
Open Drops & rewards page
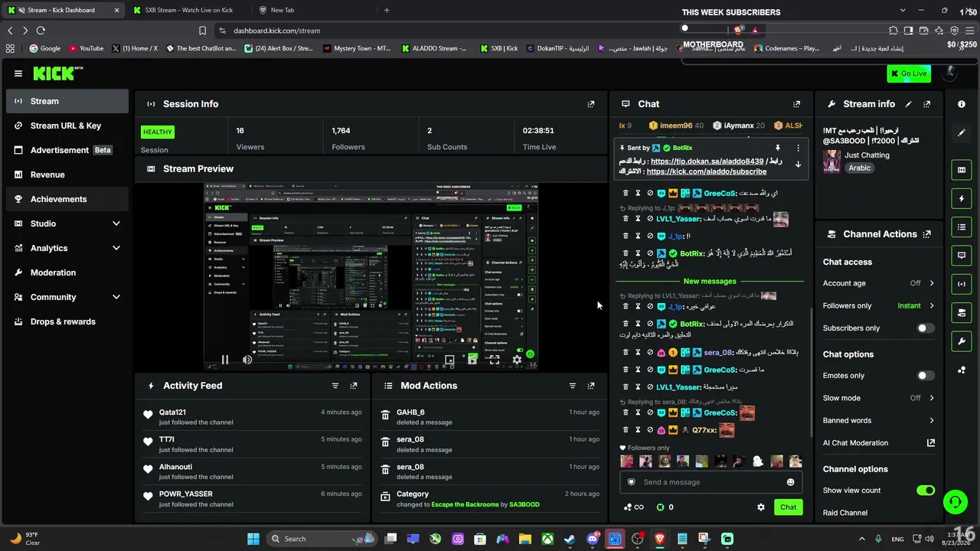(x=67, y=321)
